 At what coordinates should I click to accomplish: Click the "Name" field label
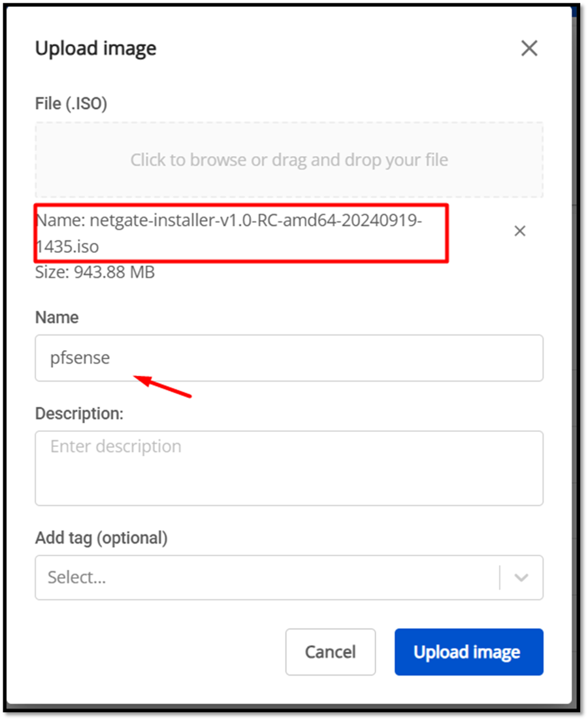click(57, 318)
